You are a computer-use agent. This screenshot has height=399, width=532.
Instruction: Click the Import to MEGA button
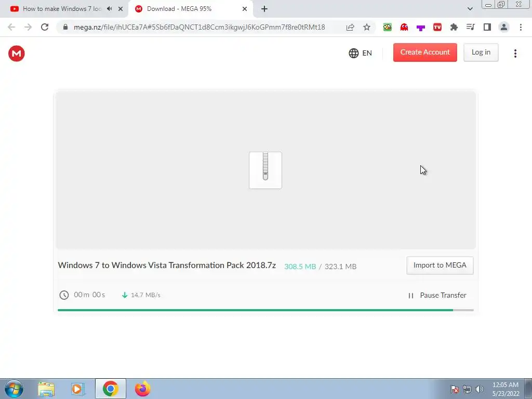pyautogui.click(x=440, y=265)
